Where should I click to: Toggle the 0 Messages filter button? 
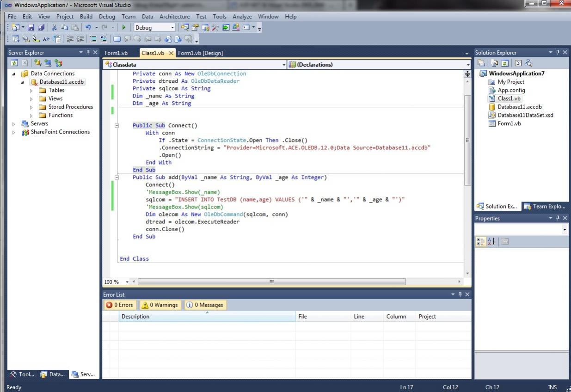205,305
